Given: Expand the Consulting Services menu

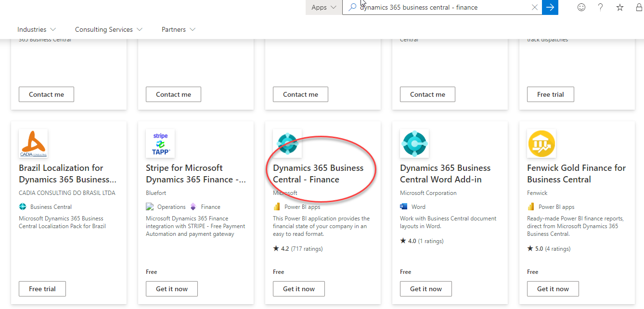Looking at the screenshot, I should [109, 29].
